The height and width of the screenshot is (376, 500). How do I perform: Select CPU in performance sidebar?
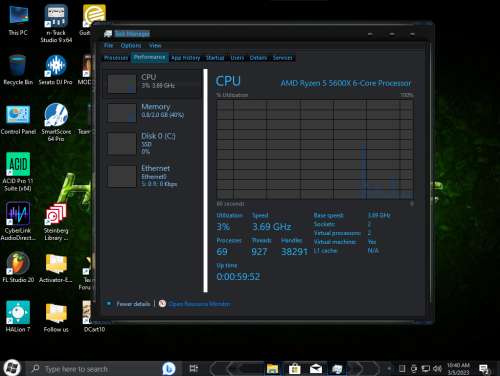point(152,84)
